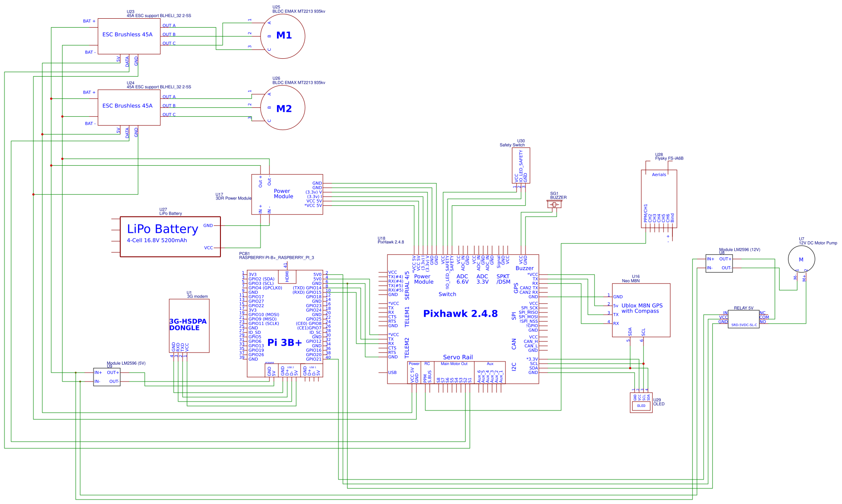Click the "Ublox M8N GPS" label
842x504 pixels.
click(x=642, y=305)
